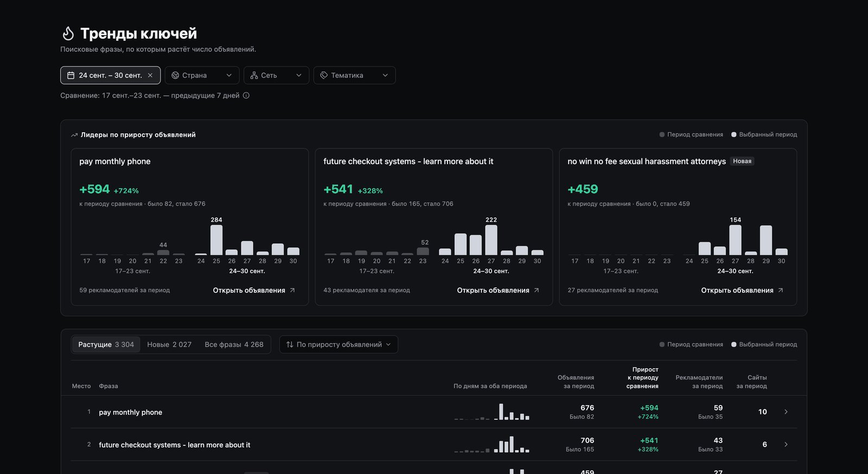The width and height of the screenshot is (868, 474).
Task: Click 59 рекламодателей за период text
Action: (124, 290)
